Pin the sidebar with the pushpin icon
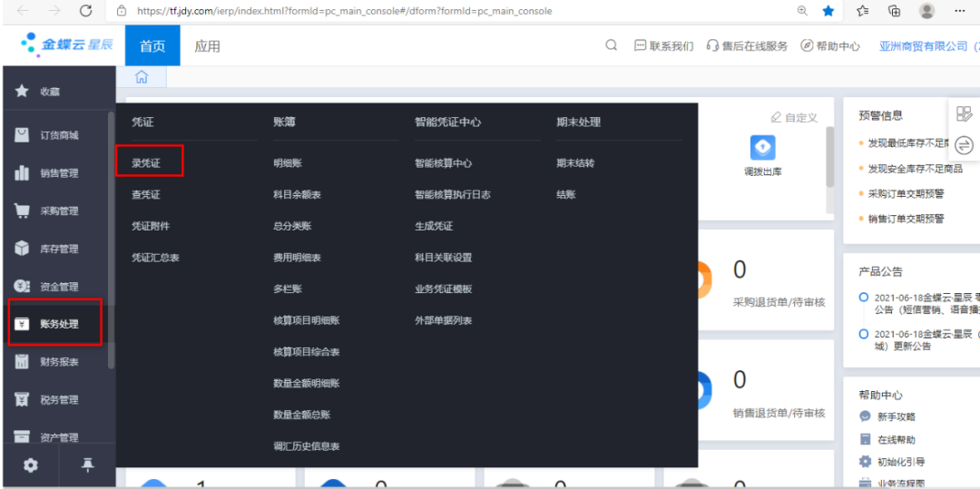 tap(87, 465)
